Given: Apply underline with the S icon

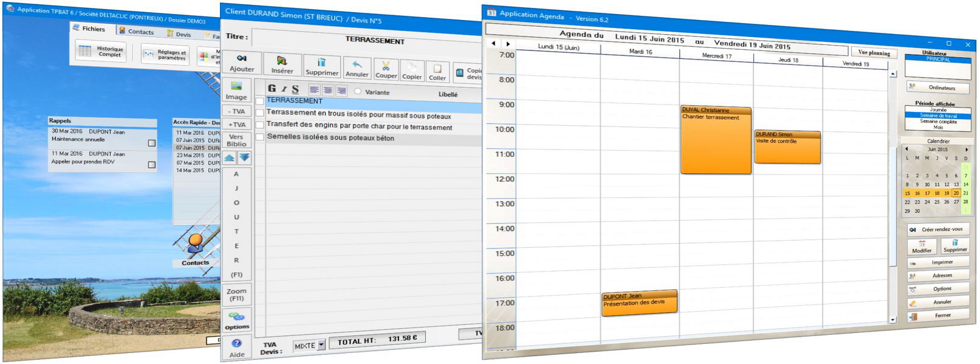Looking at the screenshot, I should (x=295, y=89).
